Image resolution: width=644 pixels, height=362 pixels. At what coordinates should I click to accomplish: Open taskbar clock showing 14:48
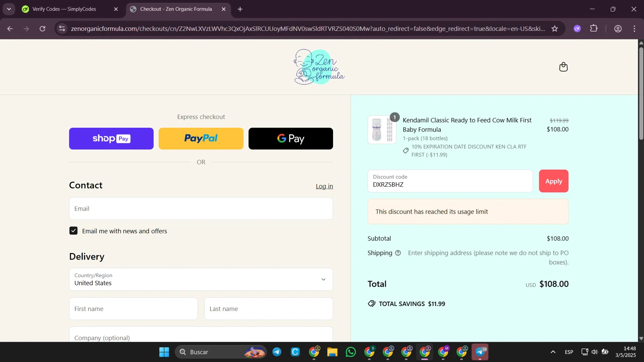click(x=626, y=352)
